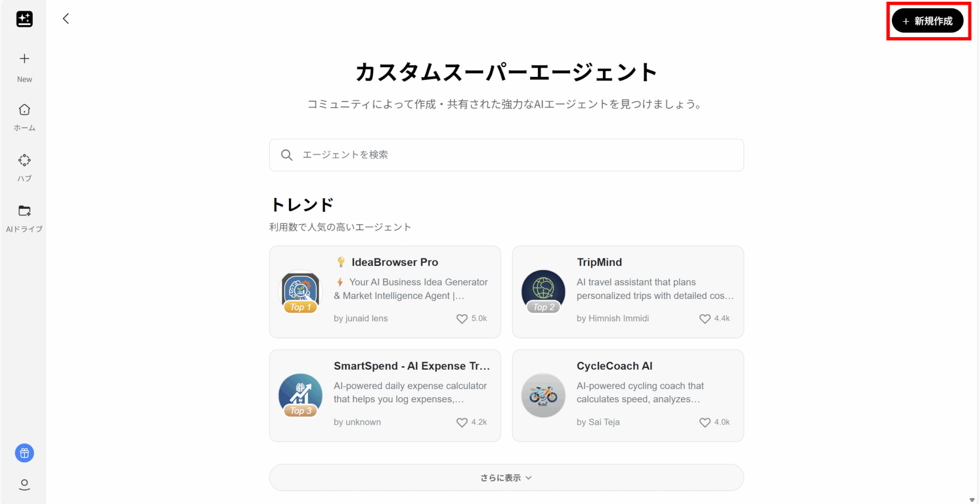Screen dimensions: 980x504
Task: Click the エージェントを検索 search field
Action: coord(506,155)
